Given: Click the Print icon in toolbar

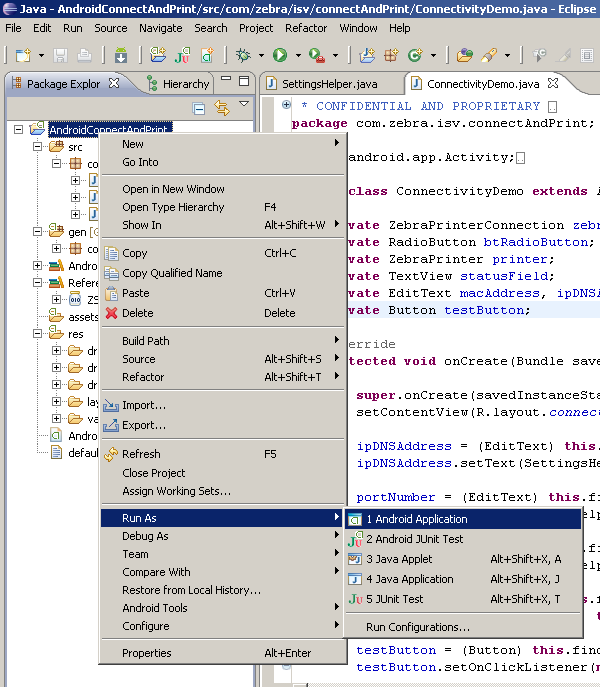Looking at the screenshot, I should pos(85,55).
